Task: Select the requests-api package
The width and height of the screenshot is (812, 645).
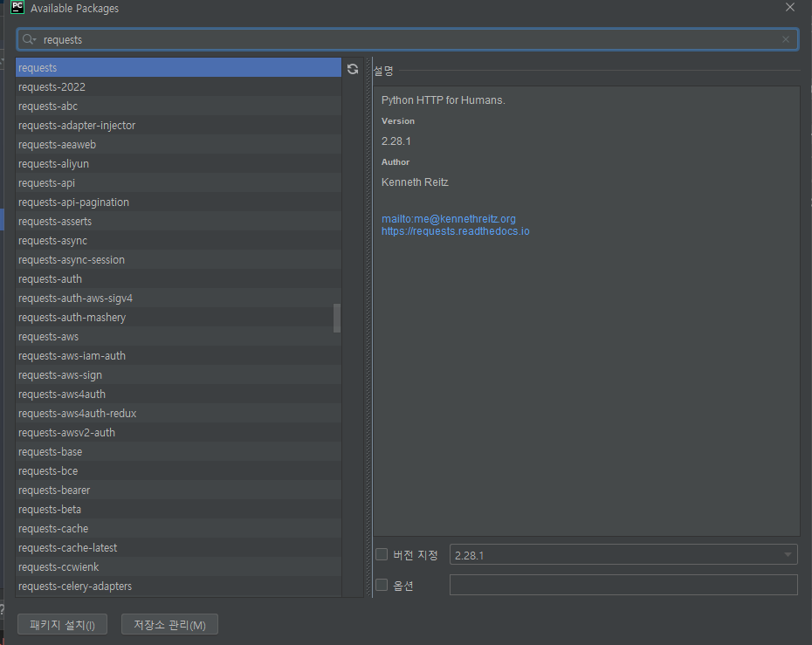Action: (178, 182)
